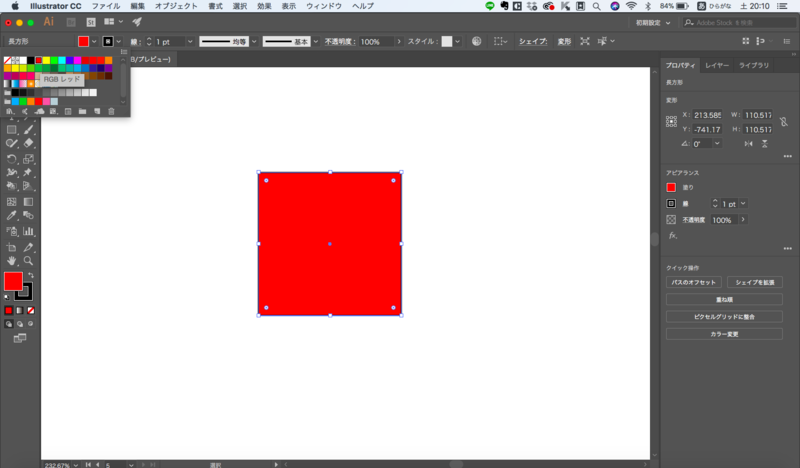The height and width of the screenshot is (468, 800).
Task: Enable Draw Inside mode
Action: 31,324
